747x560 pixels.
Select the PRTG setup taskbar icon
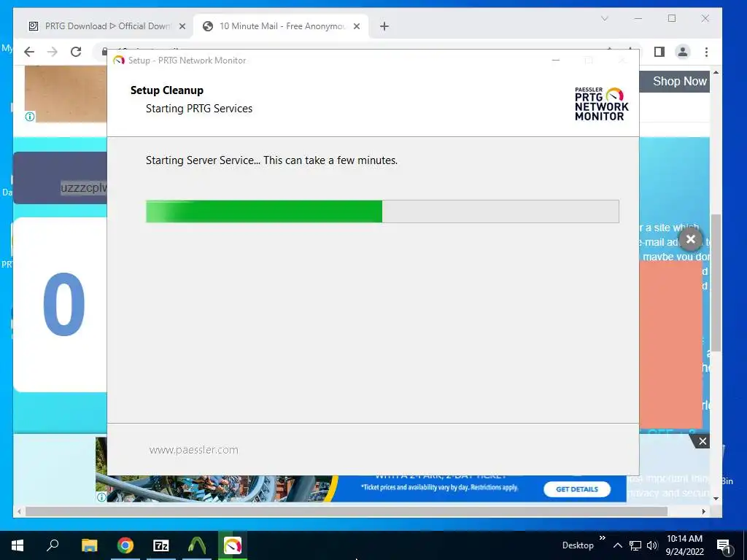(x=233, y=545)
